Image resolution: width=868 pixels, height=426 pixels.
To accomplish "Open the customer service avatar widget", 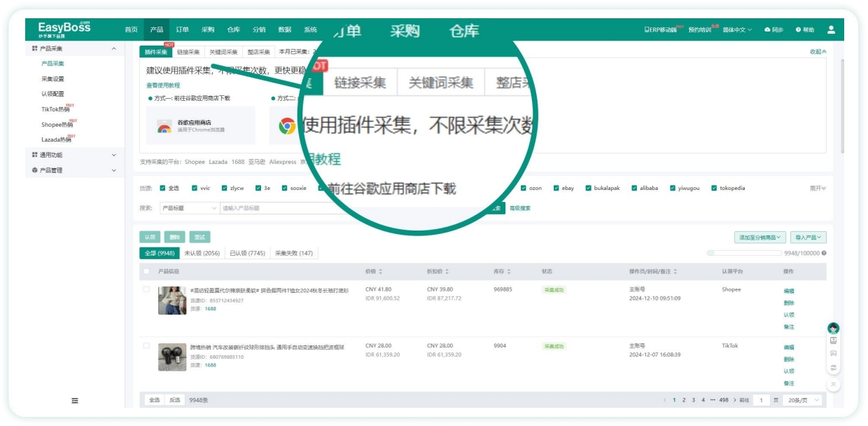I will click(833, 328).
